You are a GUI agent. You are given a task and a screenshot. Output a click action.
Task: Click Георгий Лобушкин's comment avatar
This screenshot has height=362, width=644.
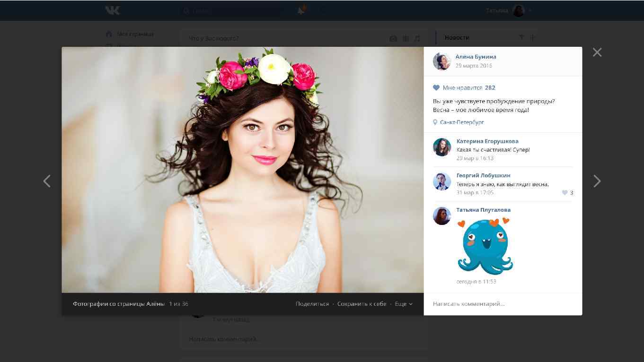click(442, 181)
